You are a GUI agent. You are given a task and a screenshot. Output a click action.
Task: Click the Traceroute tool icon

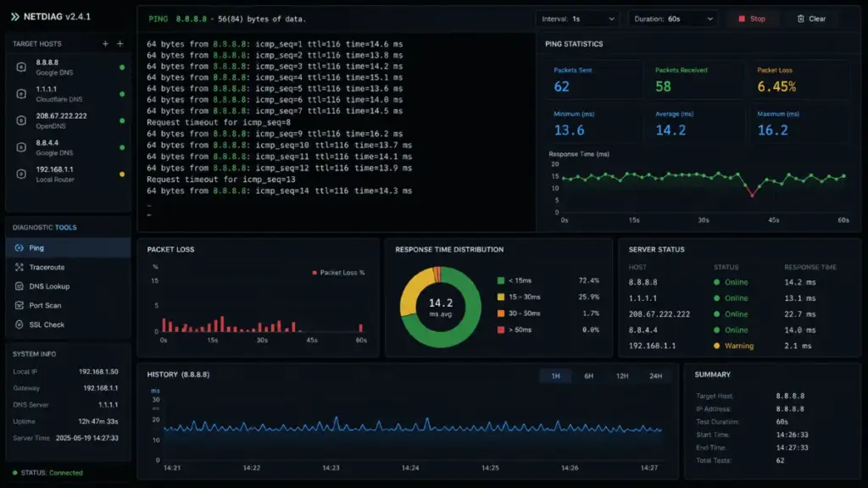[19, 267]
